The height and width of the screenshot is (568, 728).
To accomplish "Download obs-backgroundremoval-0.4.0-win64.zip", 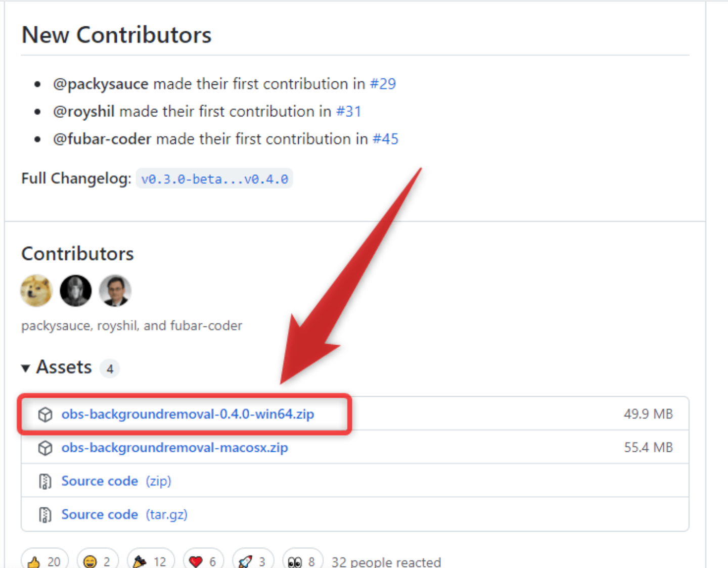I will (x=188, y=414).
